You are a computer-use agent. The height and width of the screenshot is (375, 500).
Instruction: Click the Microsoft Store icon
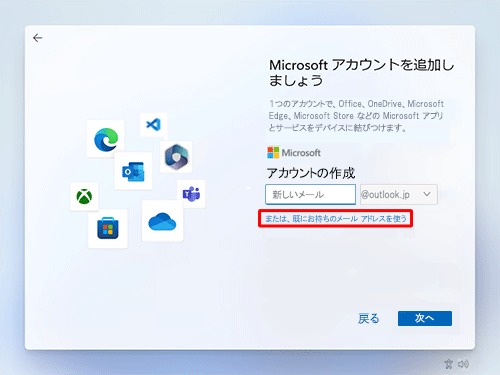(108, 228)
